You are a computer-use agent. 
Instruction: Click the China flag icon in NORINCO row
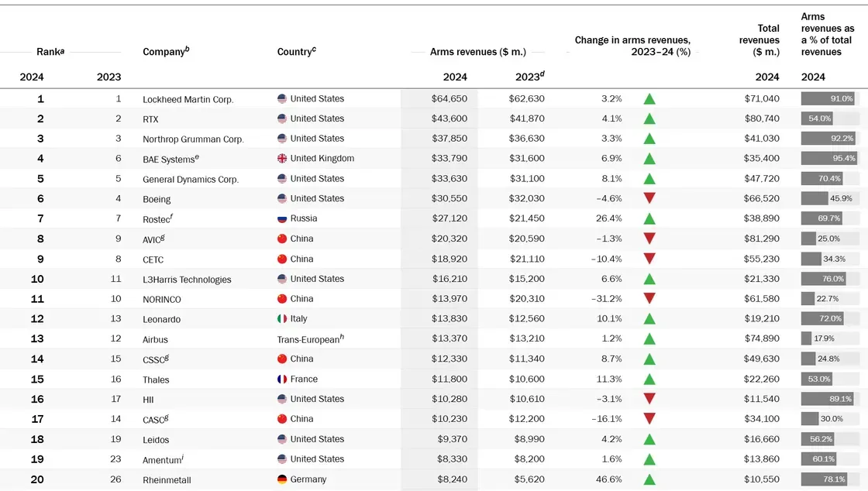coord(282,299)
